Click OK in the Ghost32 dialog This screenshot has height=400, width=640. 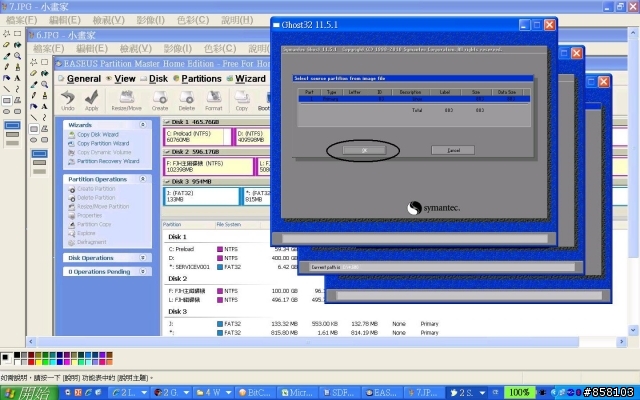click(364, 150)
